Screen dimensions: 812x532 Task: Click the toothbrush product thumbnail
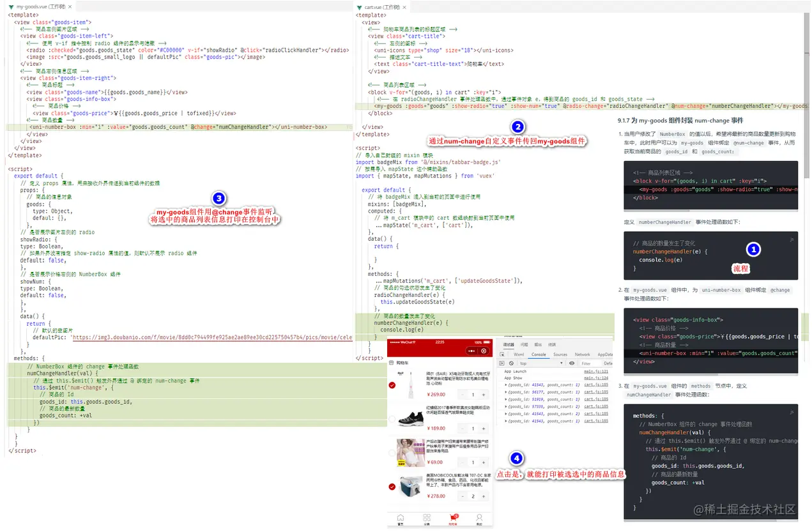pyautogui.click(x=411, y=384)
